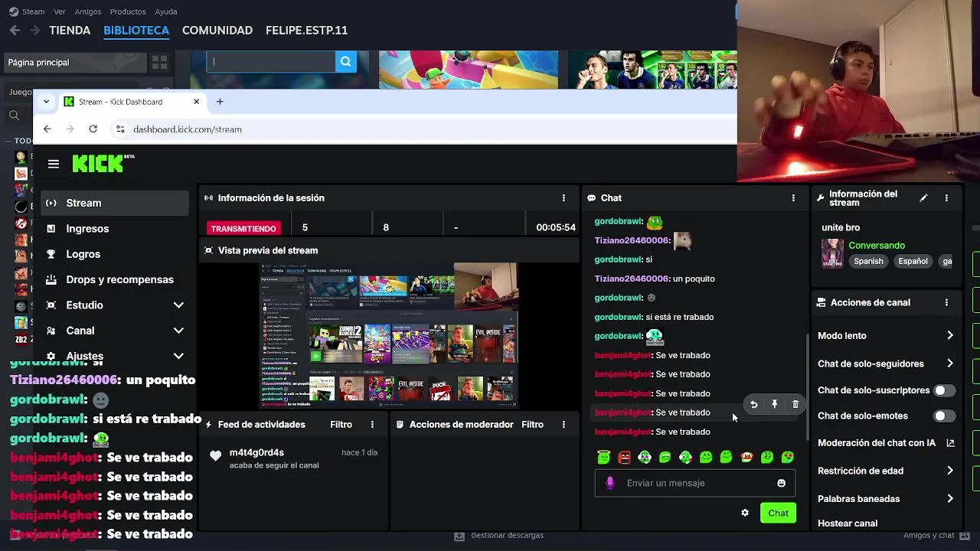The image size is (980, 551).
Task: Go back in the browser
Action: 47,129
